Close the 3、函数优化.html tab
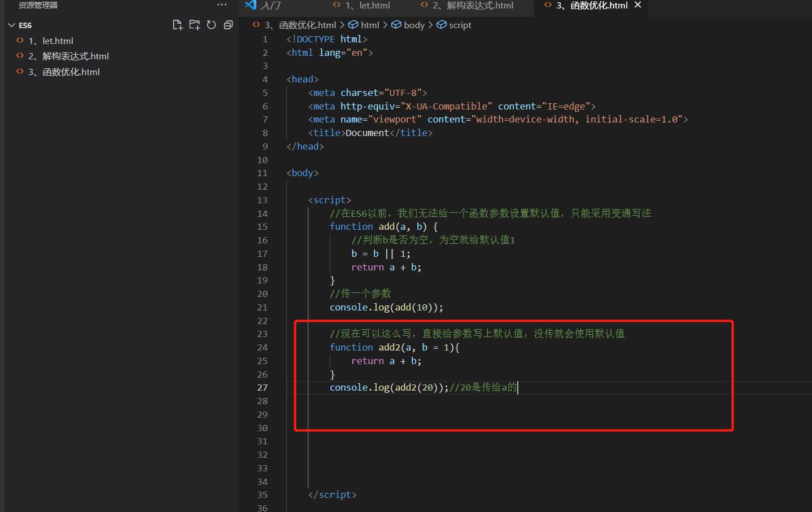This screenshot has width=812, height=512. 638,5
